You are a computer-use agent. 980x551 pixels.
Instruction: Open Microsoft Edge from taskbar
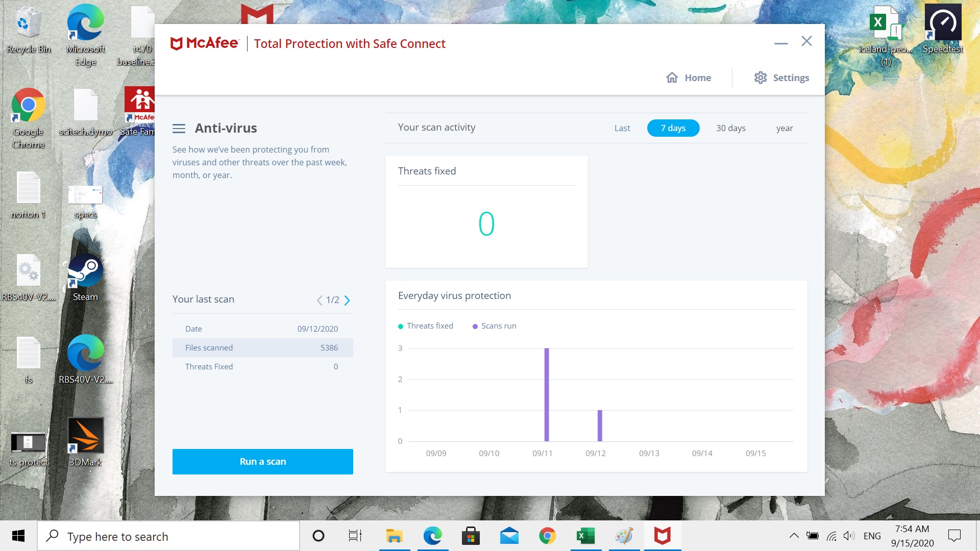[x=432, y=536]
